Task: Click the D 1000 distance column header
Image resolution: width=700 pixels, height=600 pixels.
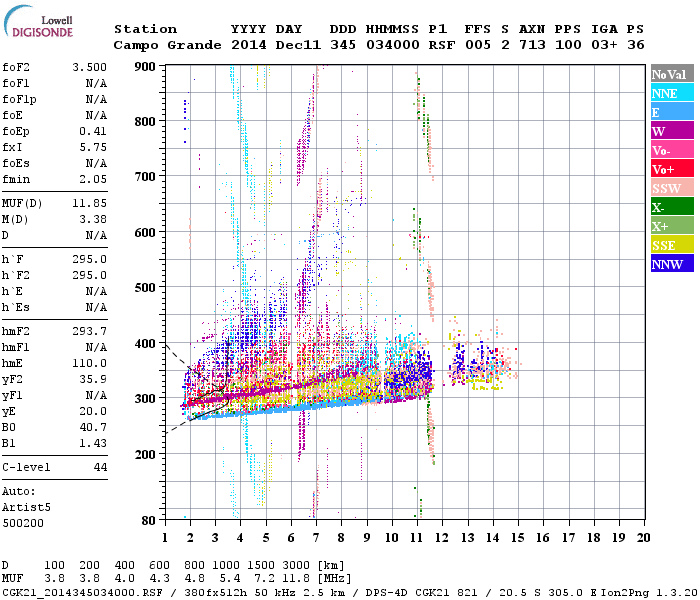Action: [x=225, y=566]
